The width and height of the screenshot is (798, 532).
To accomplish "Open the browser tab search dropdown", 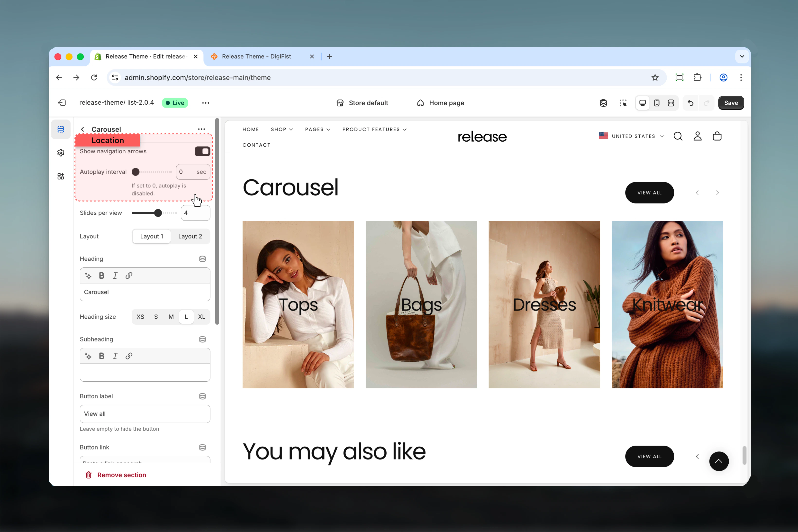I will 742,56.
